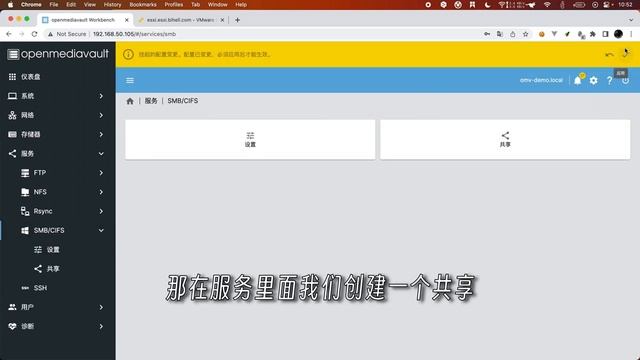This screenshot has width=640, height=360.
Task: Open the help question mark
Action: (x=609, y=80)
